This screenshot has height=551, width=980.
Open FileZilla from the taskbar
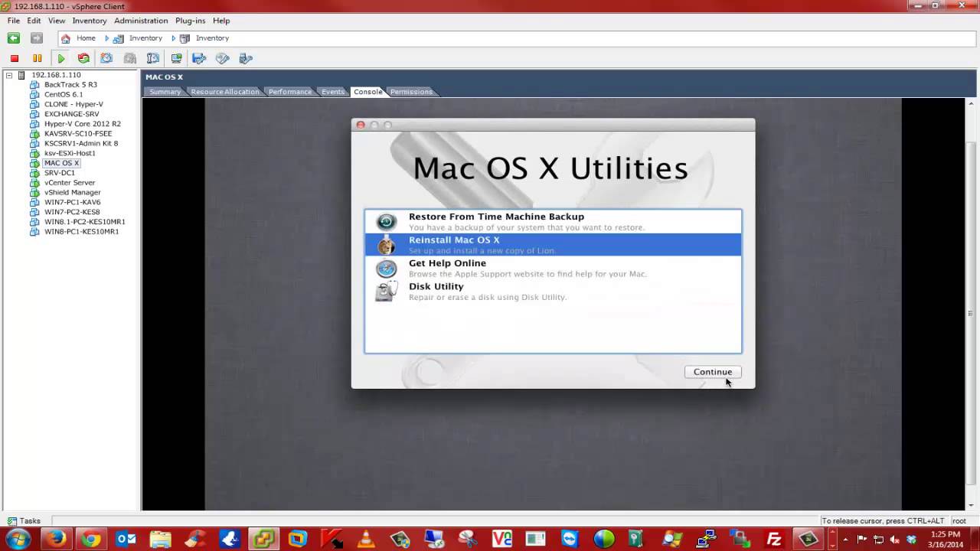click(774, 539)
